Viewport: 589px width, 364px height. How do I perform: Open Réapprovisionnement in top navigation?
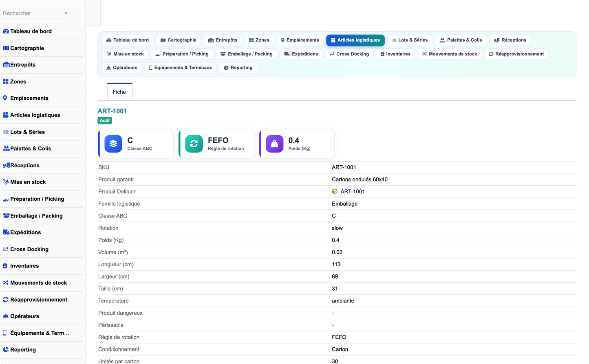coord(516,54)
